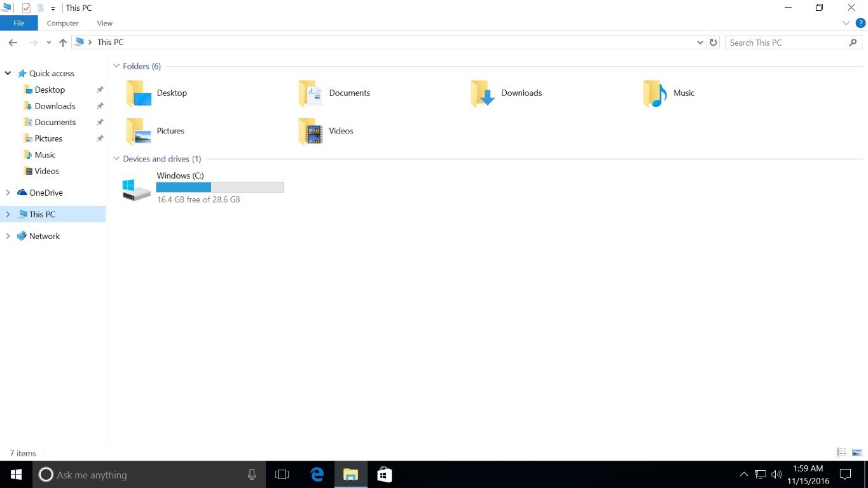The height and width of the screenshot is (488, 868).
Task: Open the View ribbon tab
Action: [105, 24]
